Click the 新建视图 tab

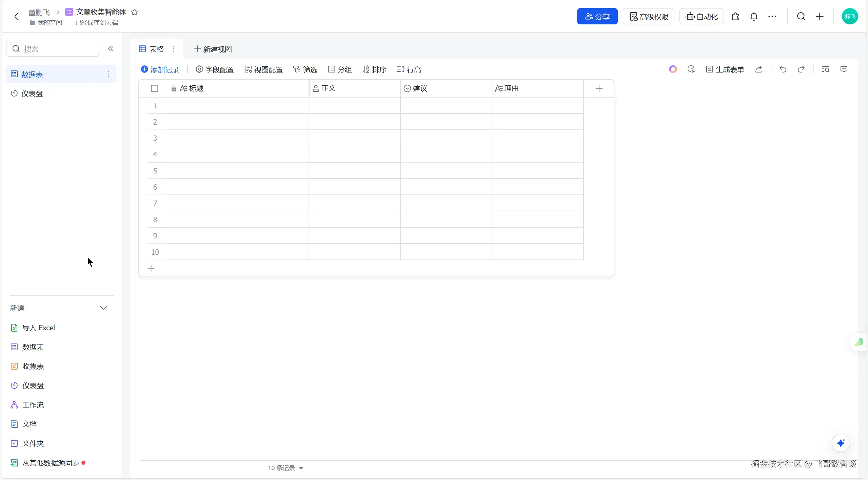pos(213,49)
